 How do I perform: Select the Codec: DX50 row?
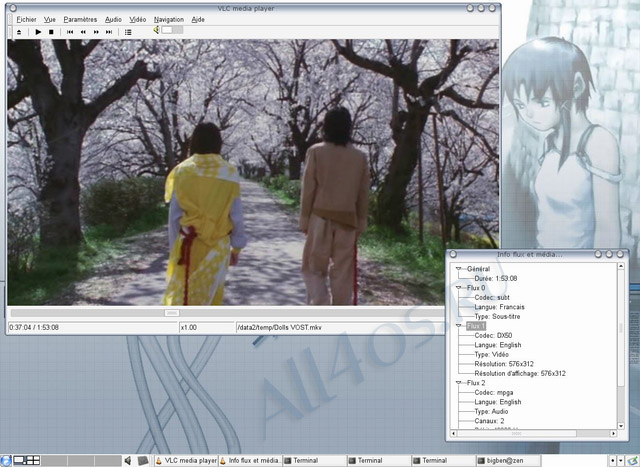point(493,336)
